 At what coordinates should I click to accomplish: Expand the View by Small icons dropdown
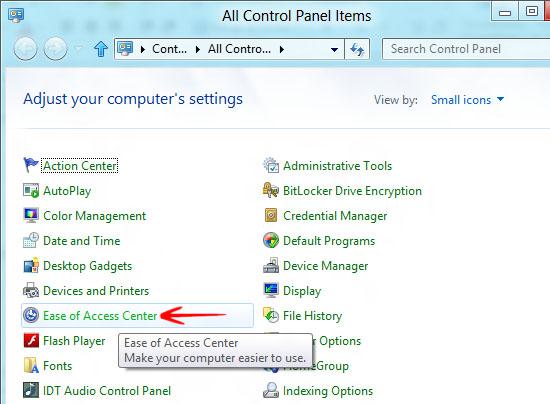click(467, 100)
